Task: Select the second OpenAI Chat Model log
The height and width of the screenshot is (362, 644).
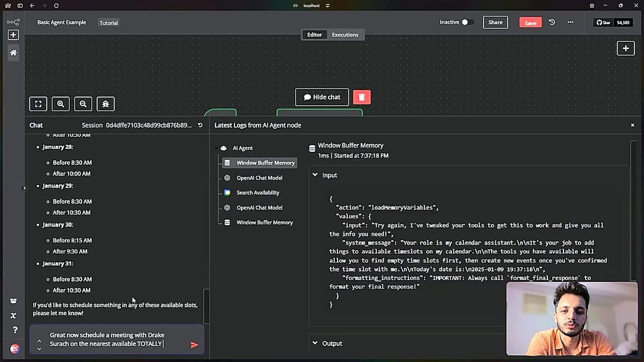Action: [259, 208]
